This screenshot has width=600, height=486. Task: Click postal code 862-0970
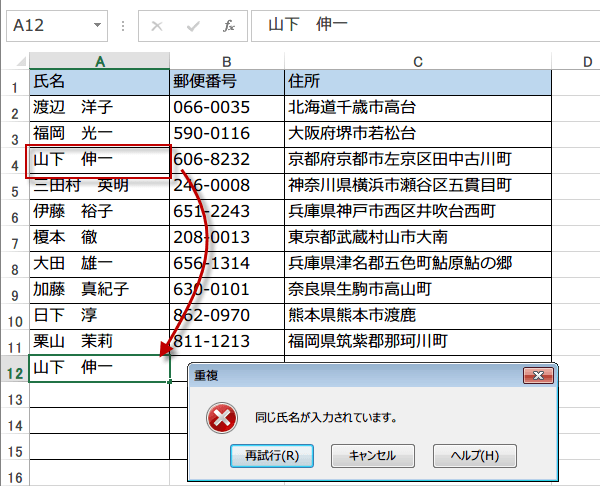click(x=227, y=316)
